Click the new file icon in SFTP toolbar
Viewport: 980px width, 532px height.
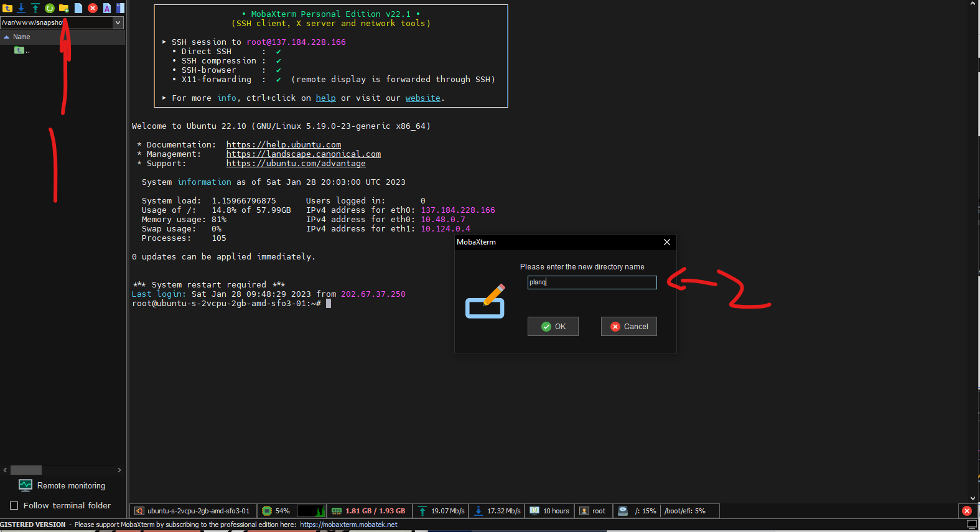(78, 8)
